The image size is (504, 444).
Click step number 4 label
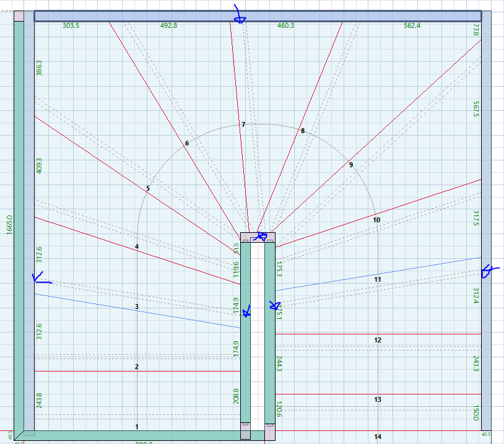coord(137,246)
